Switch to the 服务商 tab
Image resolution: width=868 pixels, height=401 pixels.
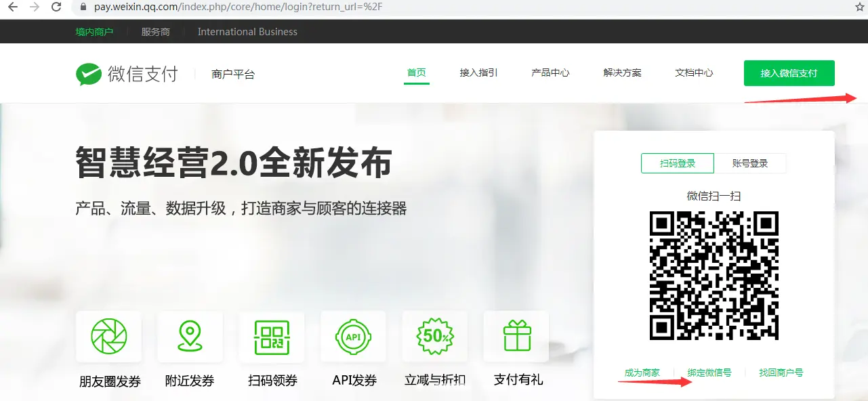[155, 31]
